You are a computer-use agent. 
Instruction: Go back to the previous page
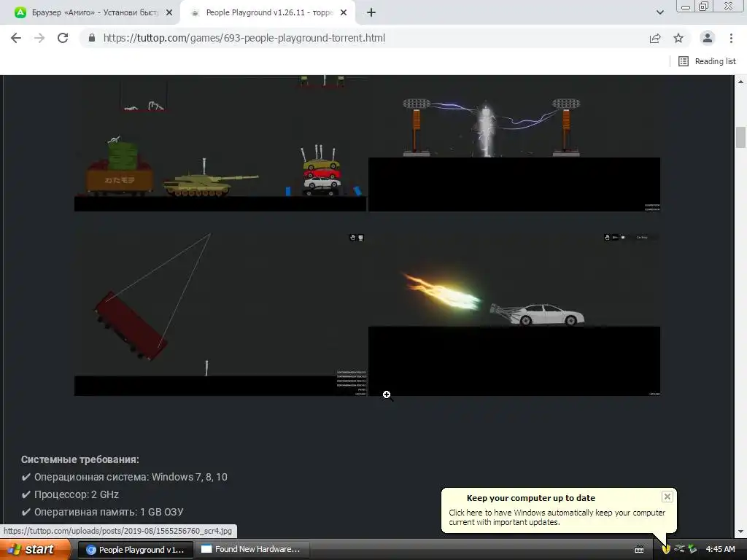pyautogui.click(x=16, y=38)
